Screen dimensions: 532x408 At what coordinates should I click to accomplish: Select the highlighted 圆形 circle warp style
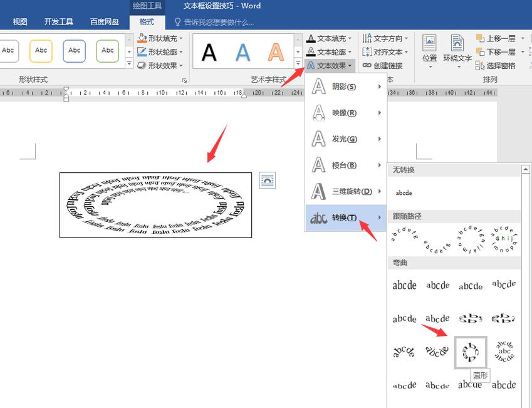click(x=471, y=352)
